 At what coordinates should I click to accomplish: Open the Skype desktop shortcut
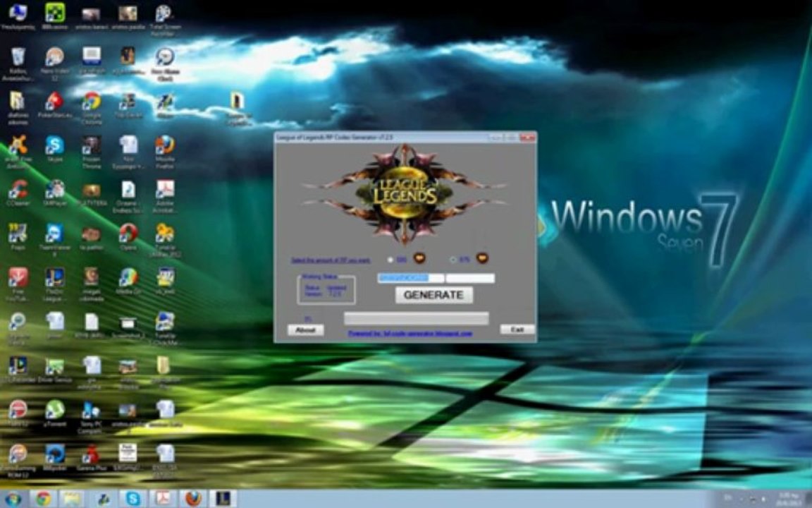point(54,147)
